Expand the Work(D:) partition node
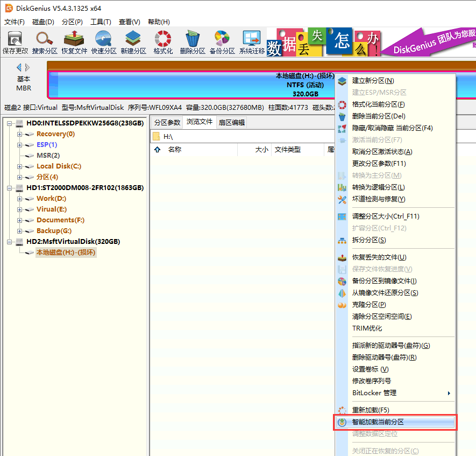The width and height of the screenshot is (476, 456). [20, 199]
